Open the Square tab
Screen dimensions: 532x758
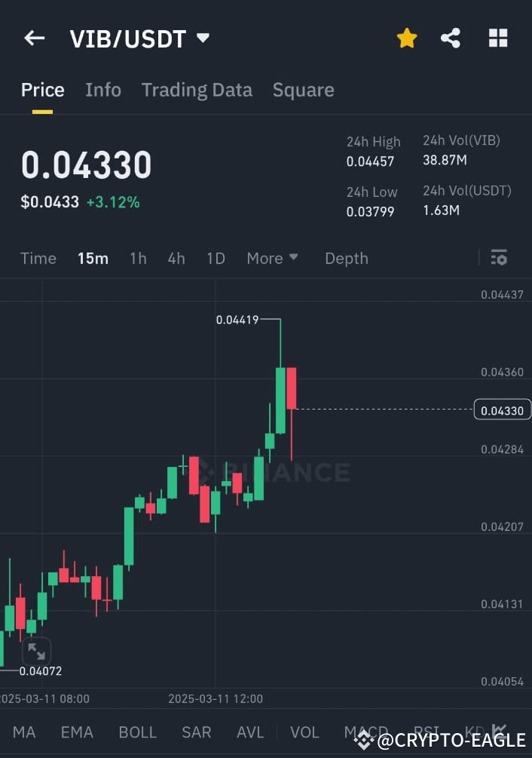pos(303,90)
